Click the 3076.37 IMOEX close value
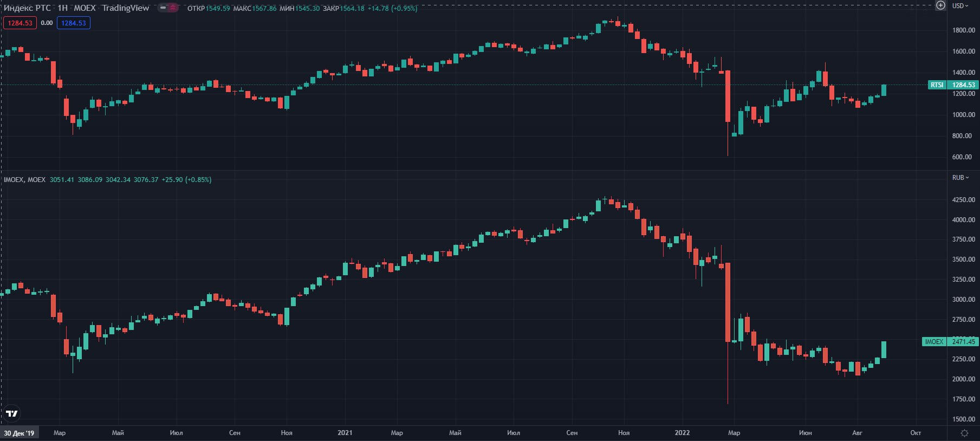The image size is (980, 441). click(x=146, y=179)
